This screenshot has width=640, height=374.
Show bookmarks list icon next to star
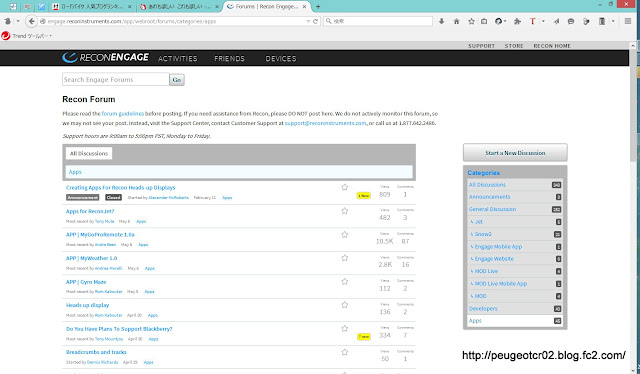click(484, 21)
